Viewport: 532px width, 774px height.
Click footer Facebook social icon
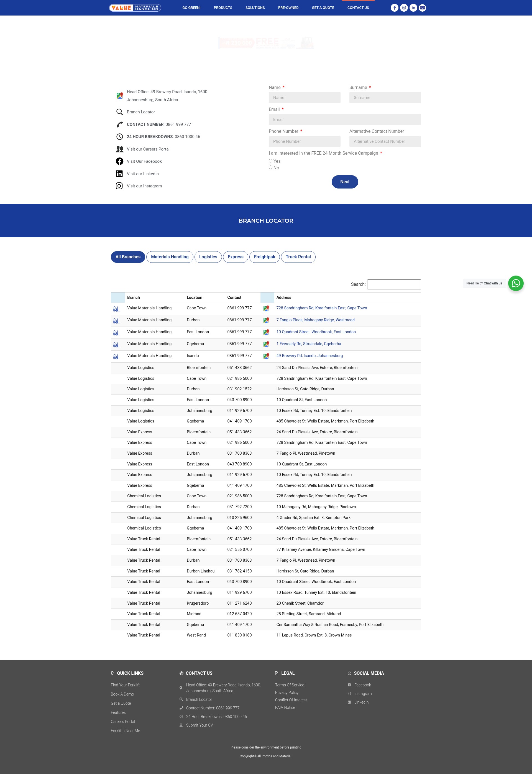coord(349,685)
